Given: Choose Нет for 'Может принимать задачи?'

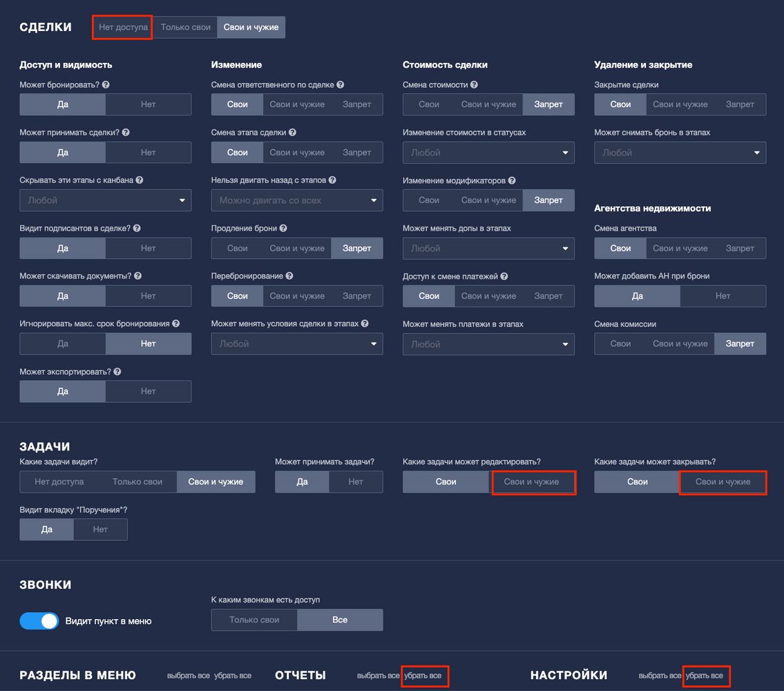Looking at the screenshot, I should pyautogui.click(x=356, y=482).
